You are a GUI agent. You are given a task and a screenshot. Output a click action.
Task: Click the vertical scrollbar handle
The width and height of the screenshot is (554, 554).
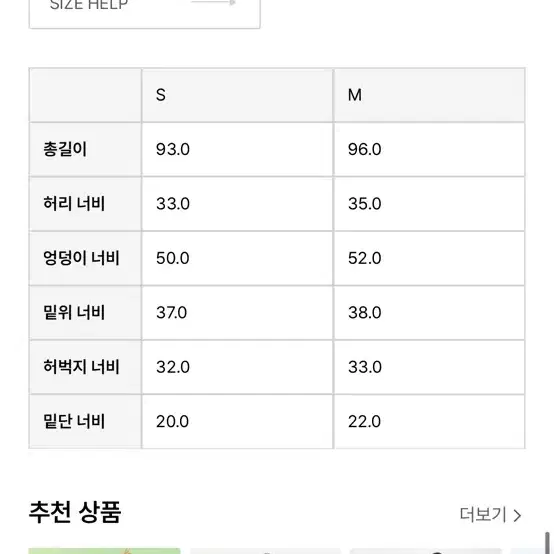(547, 543)
